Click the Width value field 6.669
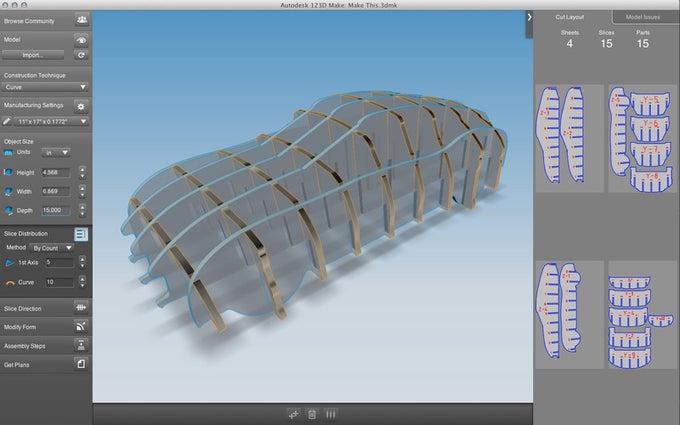 point(56,191)
